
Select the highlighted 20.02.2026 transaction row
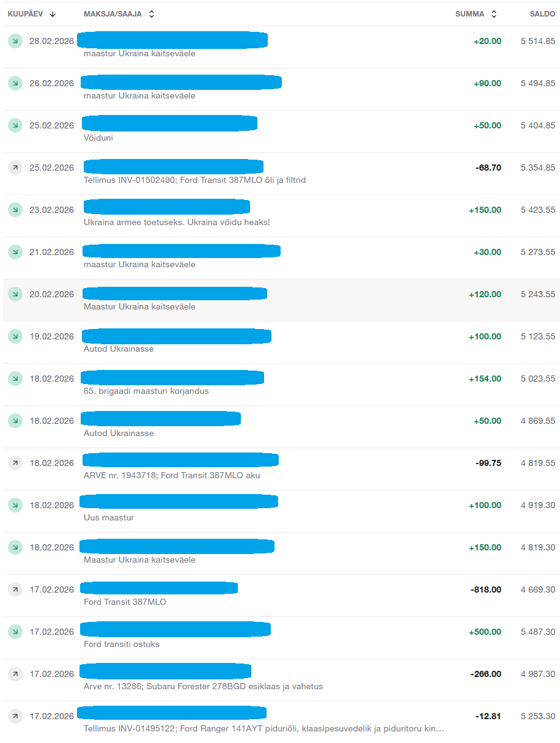[x=281, y=300]
